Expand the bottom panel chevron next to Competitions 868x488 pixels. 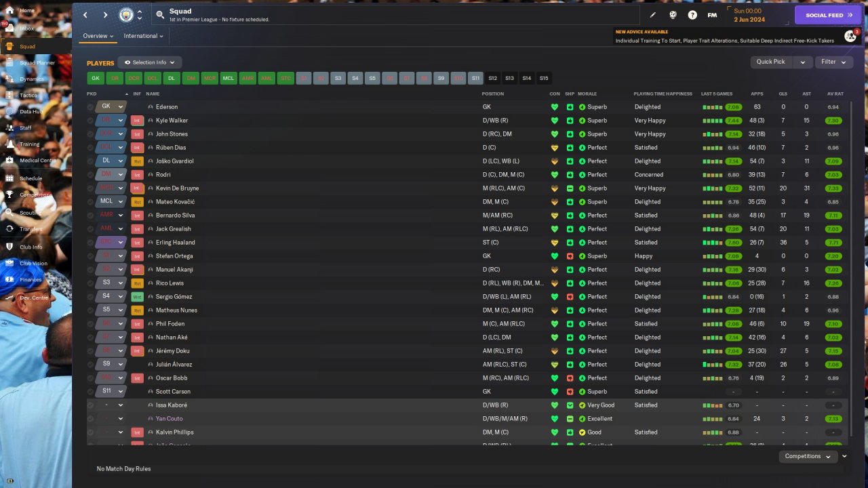coord(844,456)
